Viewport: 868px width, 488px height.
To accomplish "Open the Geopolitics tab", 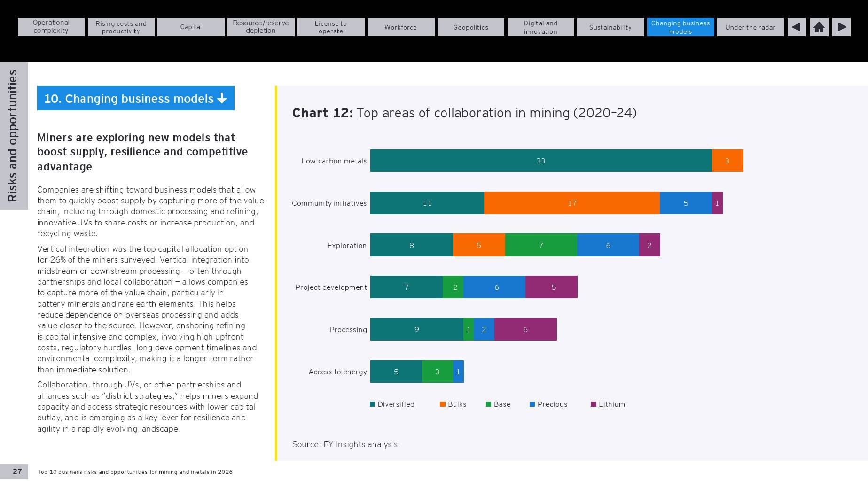I will 471,27.
